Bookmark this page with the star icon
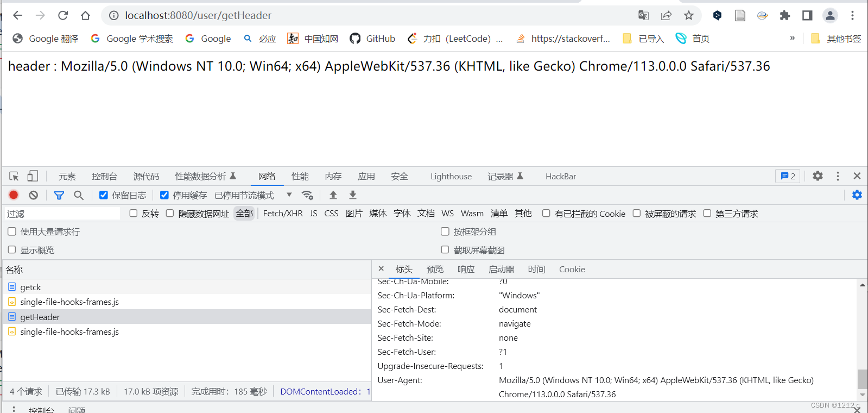868x413 pixels. (689, 15)
